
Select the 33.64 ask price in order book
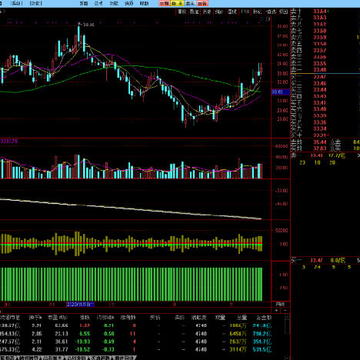coord(320,11)
